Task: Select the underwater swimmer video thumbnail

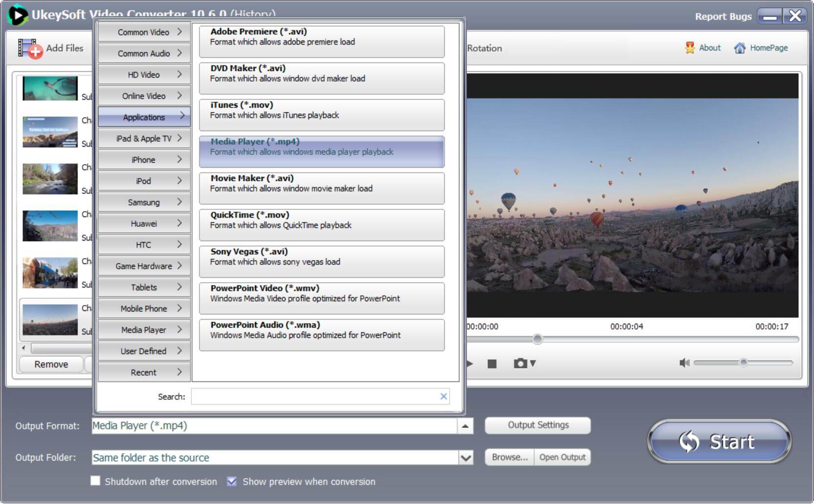Action: [x=50, y=88]
